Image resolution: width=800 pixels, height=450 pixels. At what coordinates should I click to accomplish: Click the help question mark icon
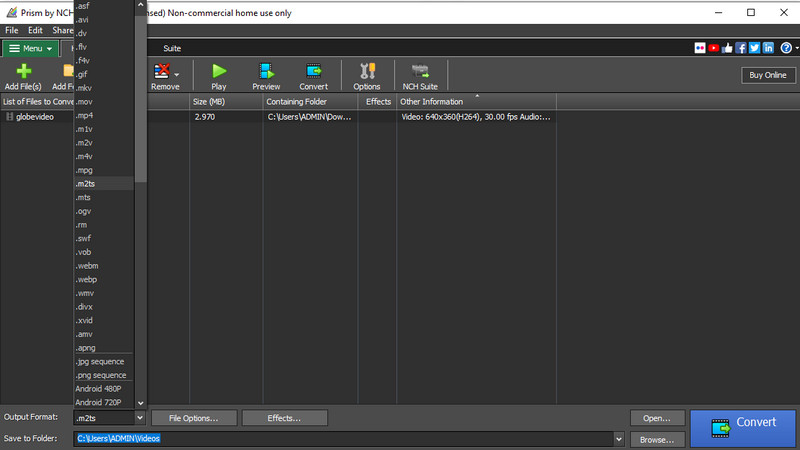tap(785, 48)
